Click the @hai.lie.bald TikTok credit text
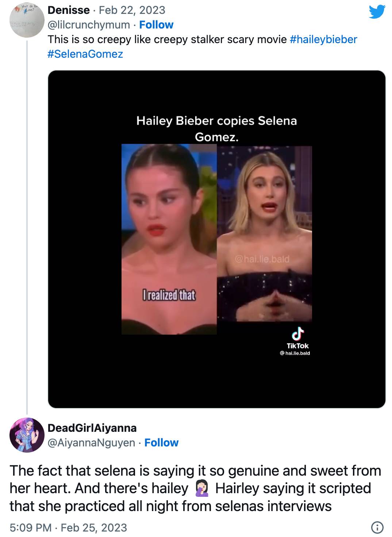 pyautogui.click(x=295, y=353)
